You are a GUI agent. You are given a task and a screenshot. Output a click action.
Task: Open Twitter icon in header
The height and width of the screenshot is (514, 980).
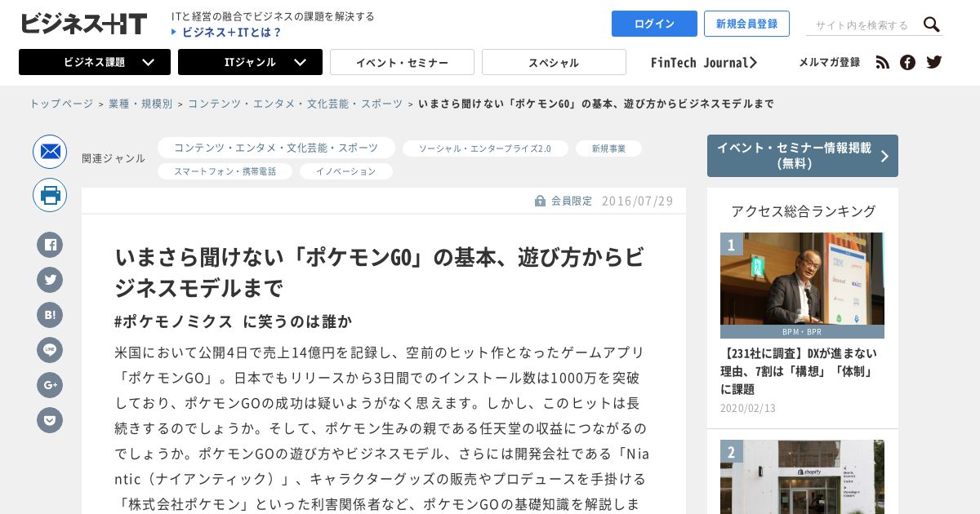[x=934, y=62]
